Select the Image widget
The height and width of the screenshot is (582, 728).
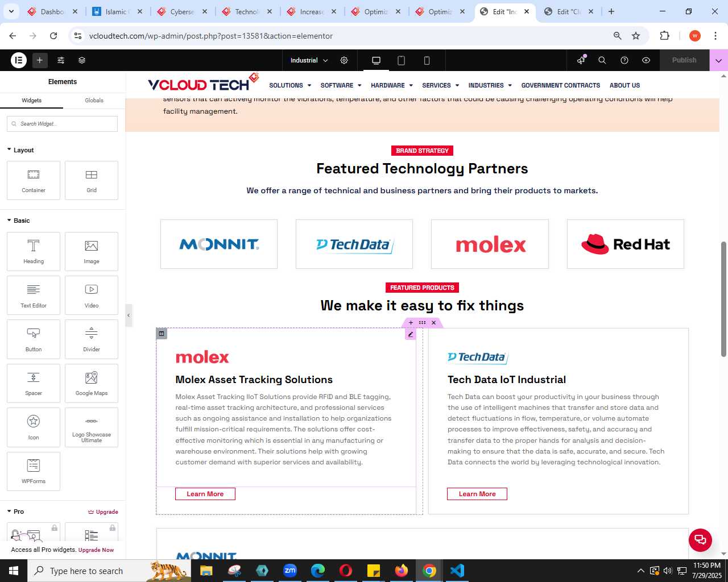pos(92,251)
